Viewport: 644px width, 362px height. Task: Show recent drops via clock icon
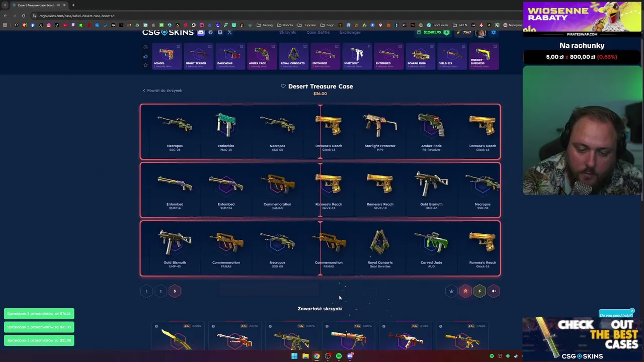[146, 47]
